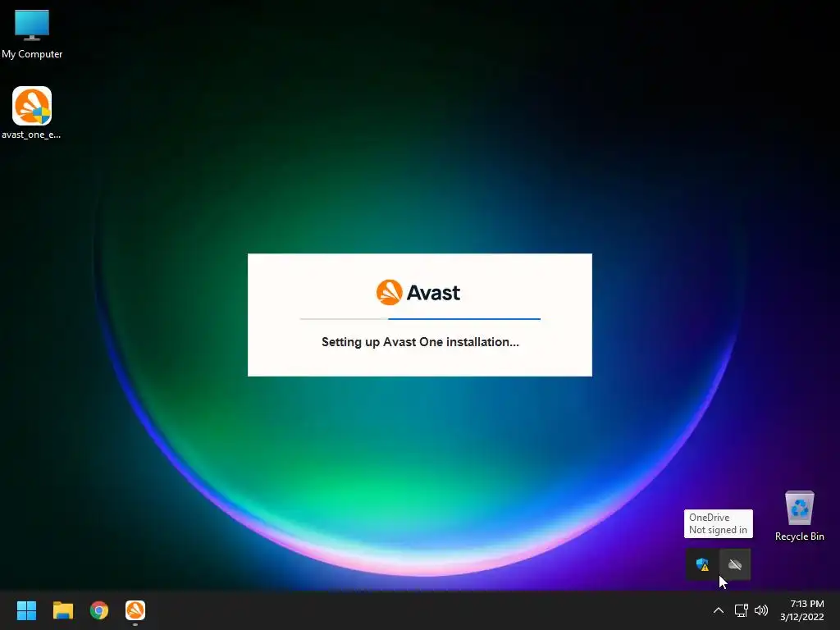This screenshot has width=840, height=630.
Task: Launch File Explorer from taskbar
Action: 62,610
